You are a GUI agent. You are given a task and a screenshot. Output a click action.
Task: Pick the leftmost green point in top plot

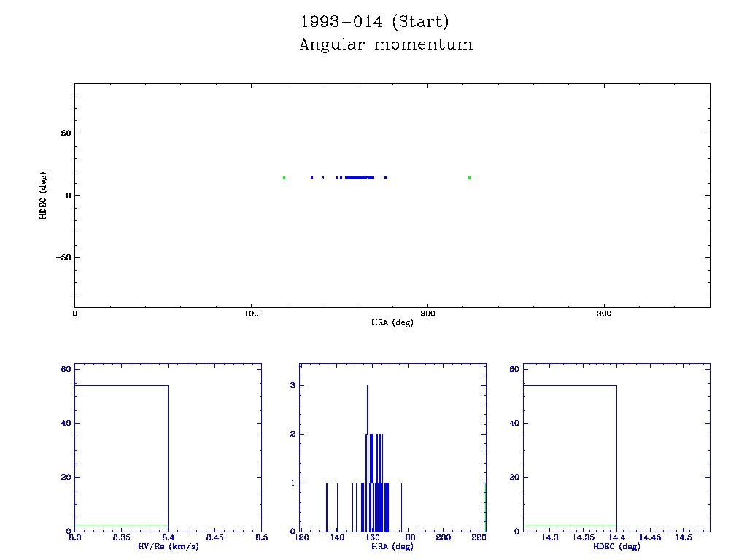pos(284,178)
